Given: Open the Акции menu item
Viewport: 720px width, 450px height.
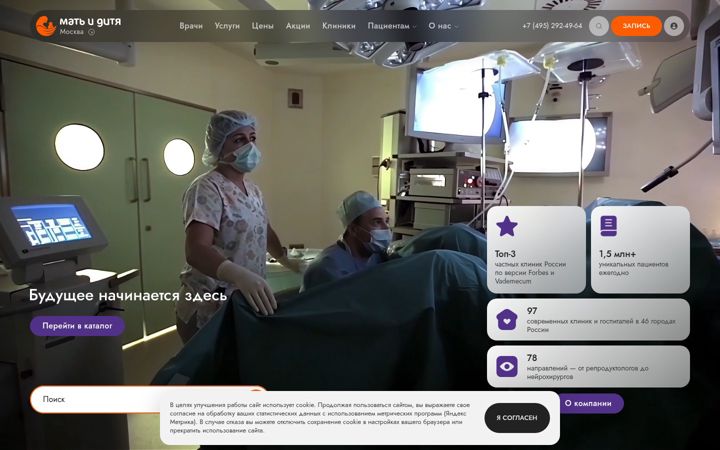Looking at the screenshot, I should click(298, 26).
